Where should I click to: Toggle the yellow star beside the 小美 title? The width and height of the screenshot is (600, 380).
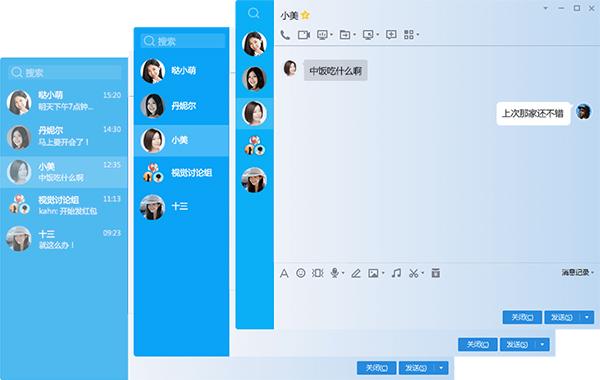point(305,15)
